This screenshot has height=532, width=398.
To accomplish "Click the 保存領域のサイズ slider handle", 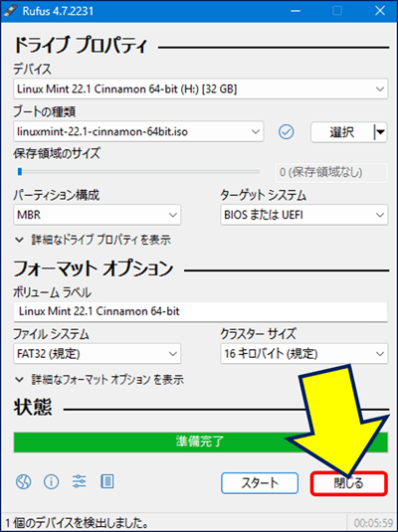I will [x=20, y=172].
